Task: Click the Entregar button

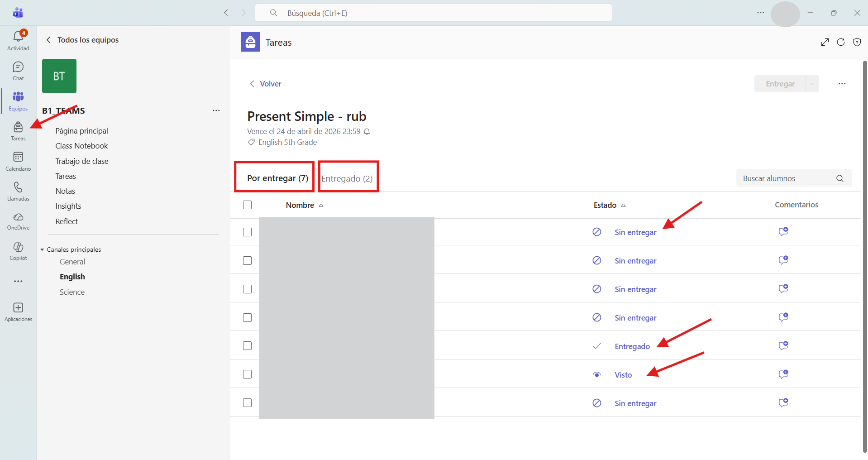Action: [x=780, y=84]
